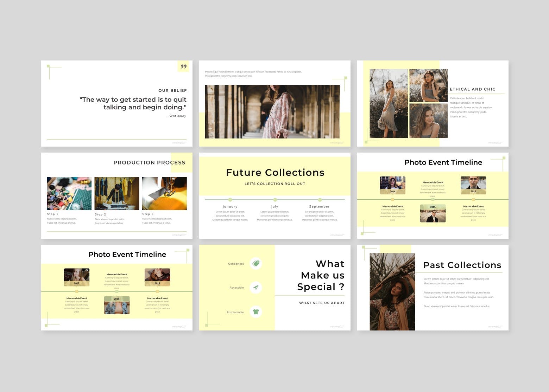
Task: Select the Photo Event Timeline heading
Action: click(x=443, y=162)
